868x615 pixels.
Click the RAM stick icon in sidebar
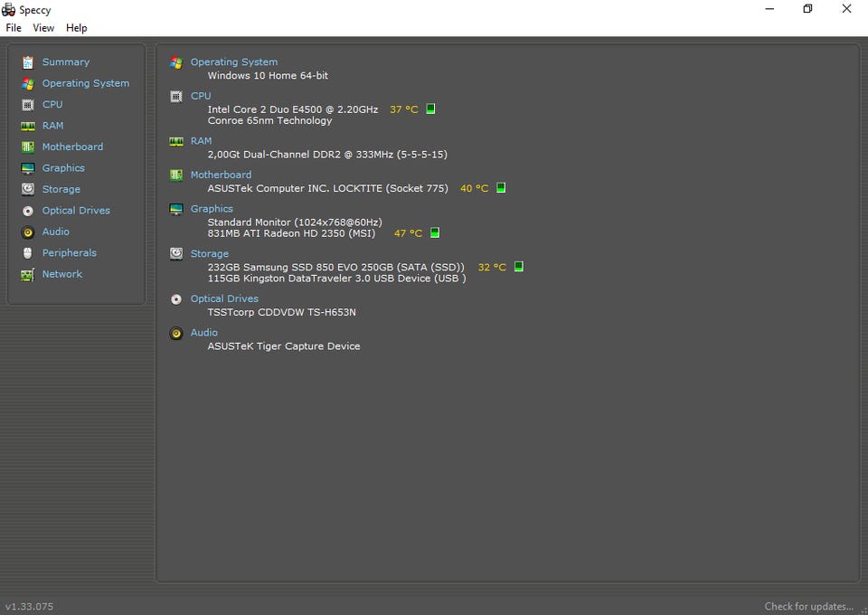tap(28, 127)
